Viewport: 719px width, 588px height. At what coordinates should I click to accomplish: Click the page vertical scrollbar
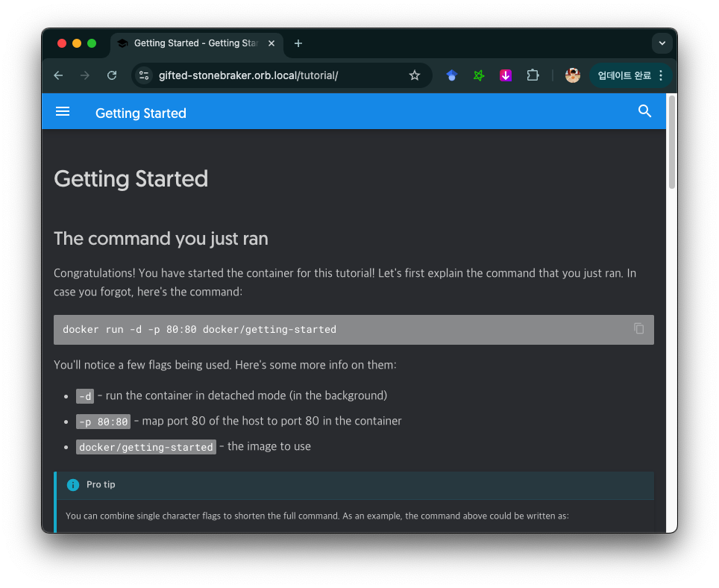672,143
